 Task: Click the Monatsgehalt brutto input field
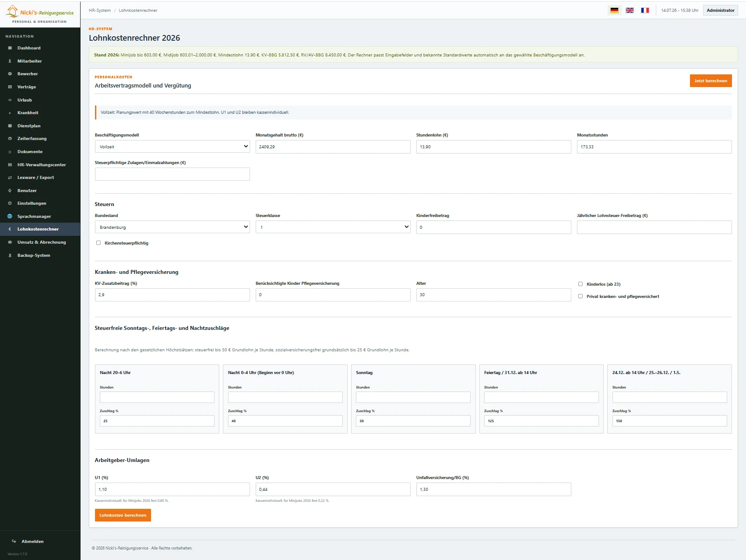pyautogui.click(x=333, y=147)
